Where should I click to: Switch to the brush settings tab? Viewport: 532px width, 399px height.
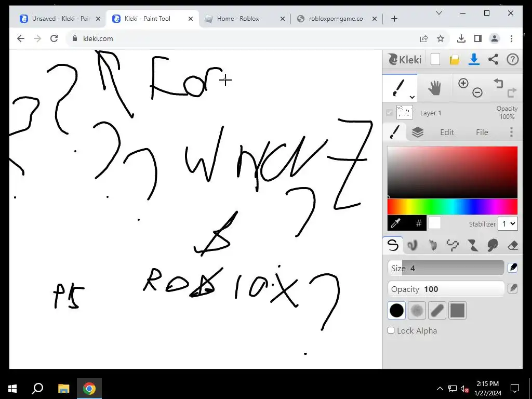395,132
